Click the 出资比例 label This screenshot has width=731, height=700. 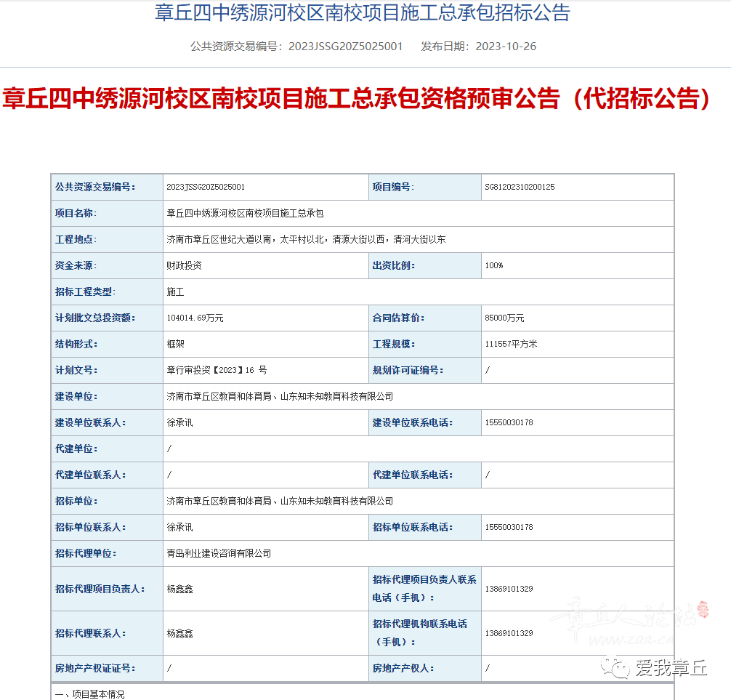pos(393,265)
